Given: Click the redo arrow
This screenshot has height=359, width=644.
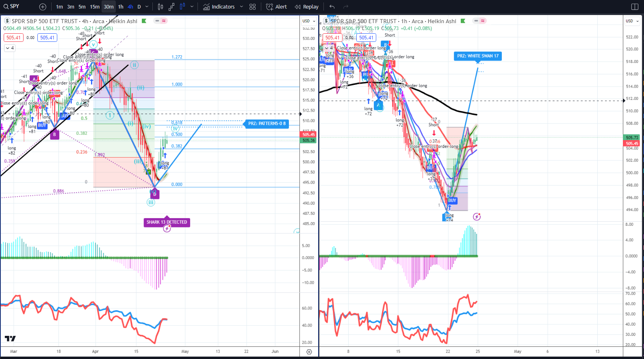Looking at the screenshot, I should coord(346,6).
